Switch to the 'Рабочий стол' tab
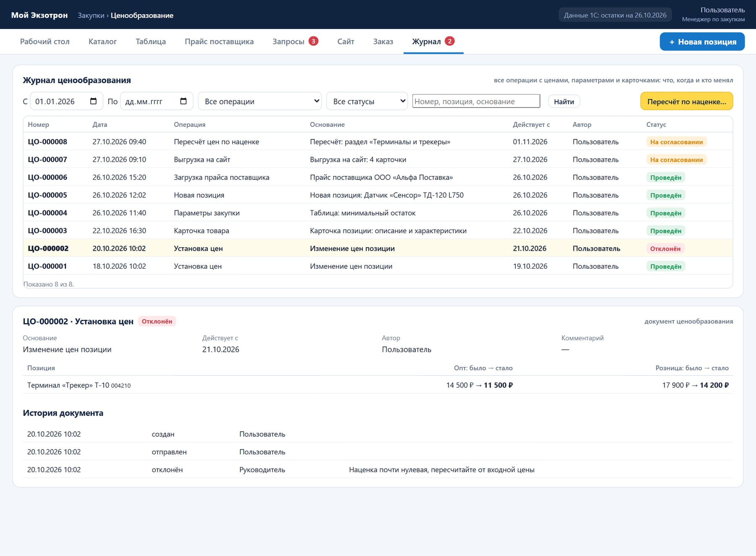Screen dimensions: 756x556 (x=45, y=42)
